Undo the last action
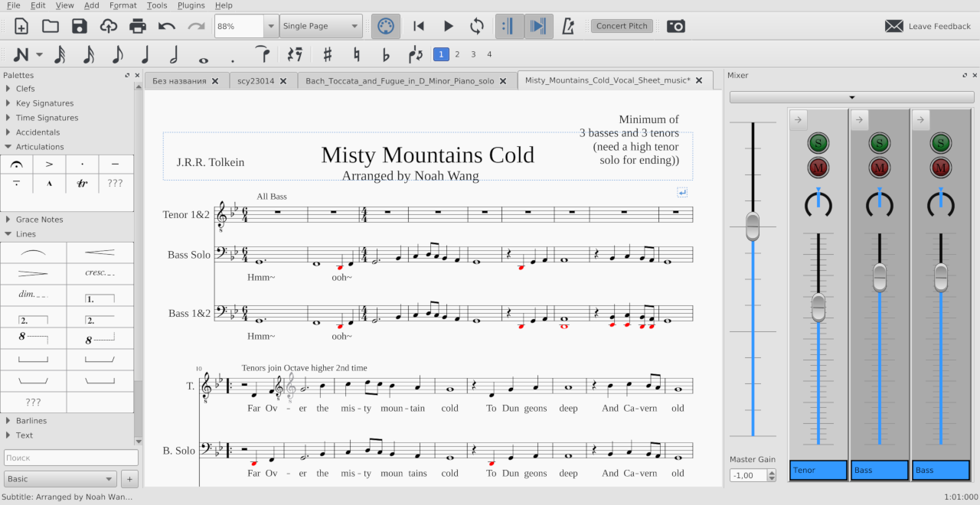This screenshot has width=980, height=505. click(x=167, y=26)
